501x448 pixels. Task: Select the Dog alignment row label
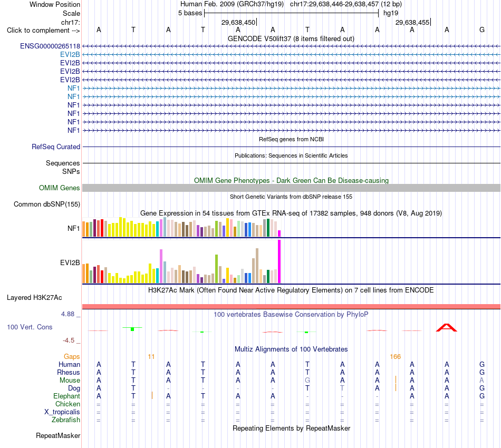[74, 388]
